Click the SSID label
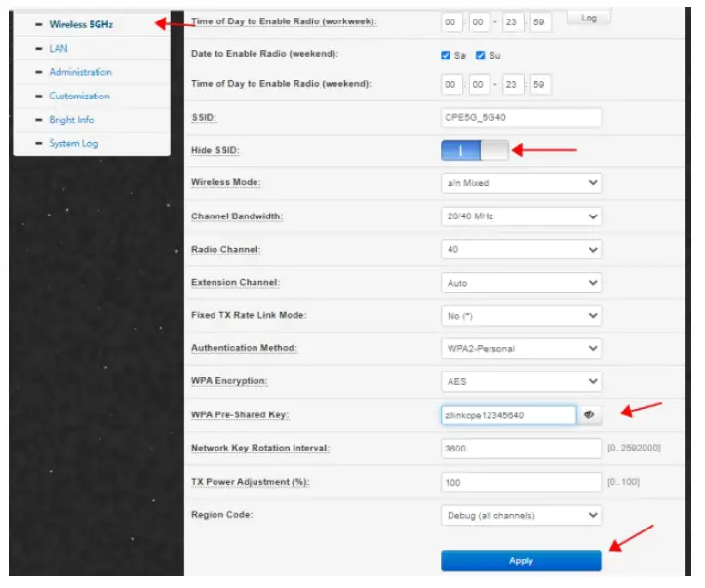The height and width of the screenshot is (588, 705). coord(204,118)
